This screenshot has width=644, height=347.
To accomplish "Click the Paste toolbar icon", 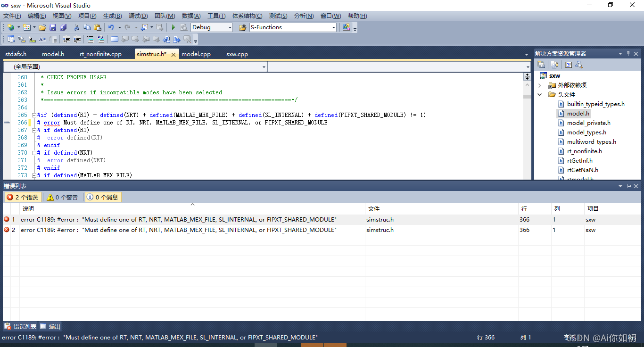I will 98,27.
